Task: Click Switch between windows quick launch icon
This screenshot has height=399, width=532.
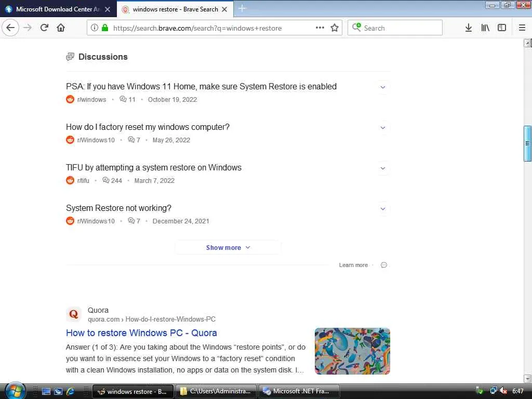Action: (58, 391)
